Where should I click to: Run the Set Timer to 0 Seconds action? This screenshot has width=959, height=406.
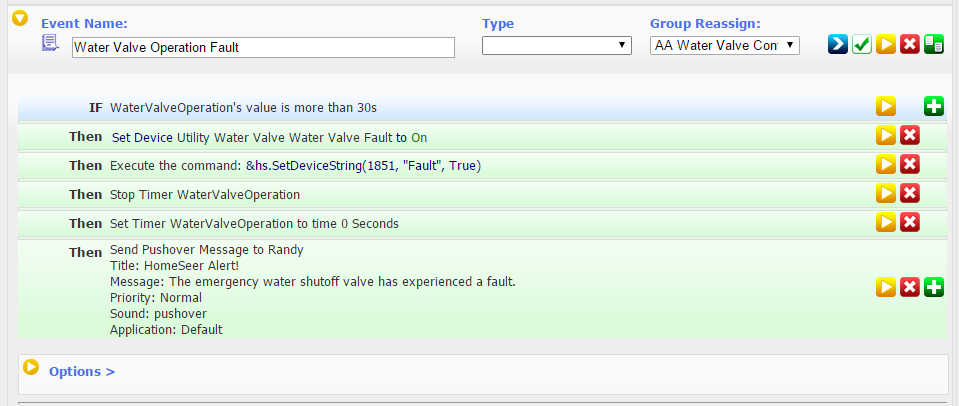pyautogui.click(x=886, y=222)
